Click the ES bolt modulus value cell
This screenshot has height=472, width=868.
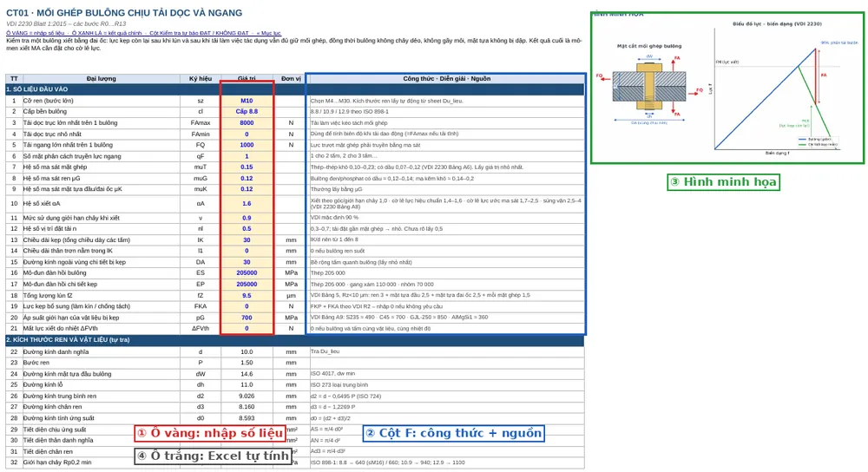coord(247,272)
